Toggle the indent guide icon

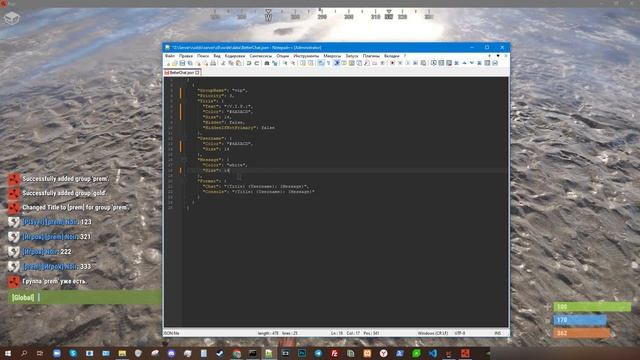[336, 63]
